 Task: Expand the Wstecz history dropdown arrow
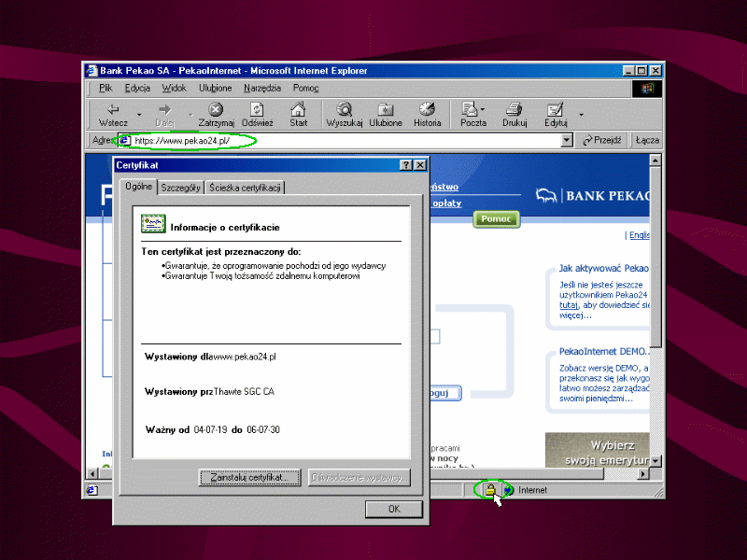(x=139, y=115)
